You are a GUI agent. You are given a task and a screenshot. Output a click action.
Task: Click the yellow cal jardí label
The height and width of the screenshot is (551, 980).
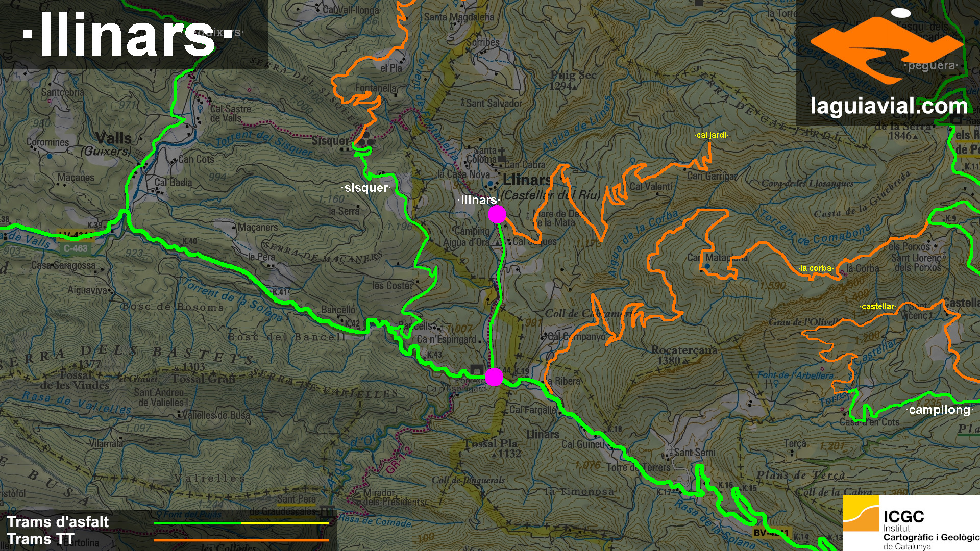click(x=712, y=135)
